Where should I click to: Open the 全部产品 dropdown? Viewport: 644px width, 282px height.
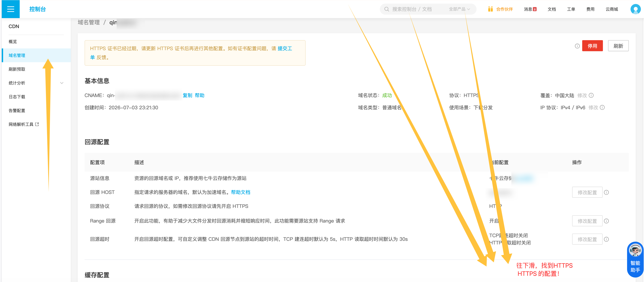coord(459,9)
